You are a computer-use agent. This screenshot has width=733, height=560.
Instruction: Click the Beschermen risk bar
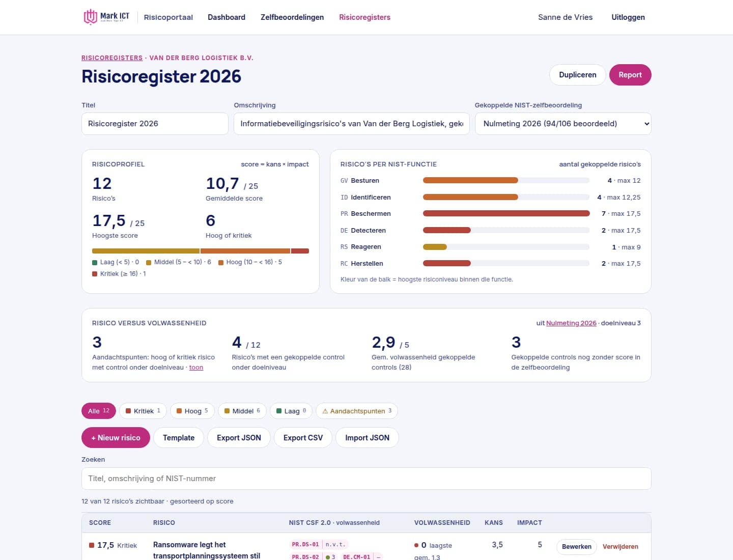[x=506, y=214]
